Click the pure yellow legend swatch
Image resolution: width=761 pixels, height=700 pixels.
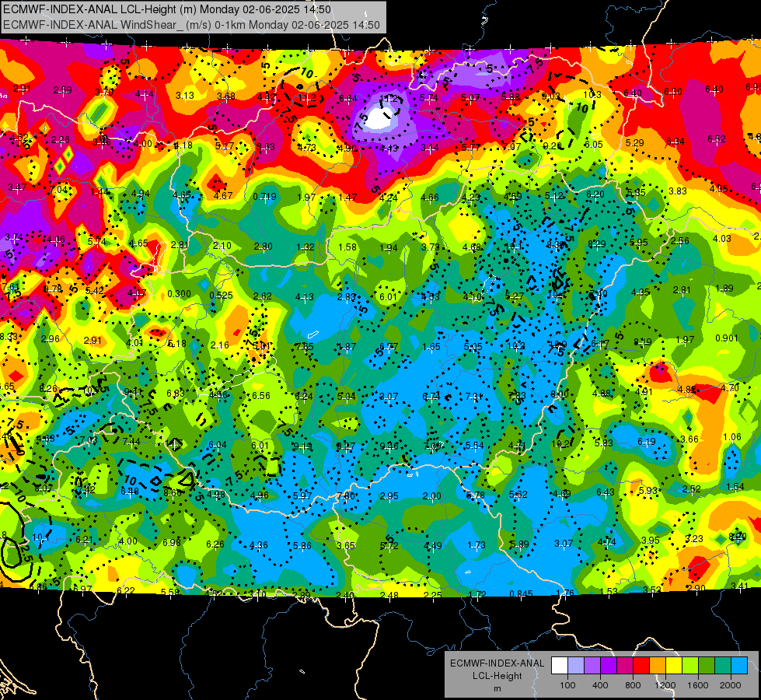(674, 666)
